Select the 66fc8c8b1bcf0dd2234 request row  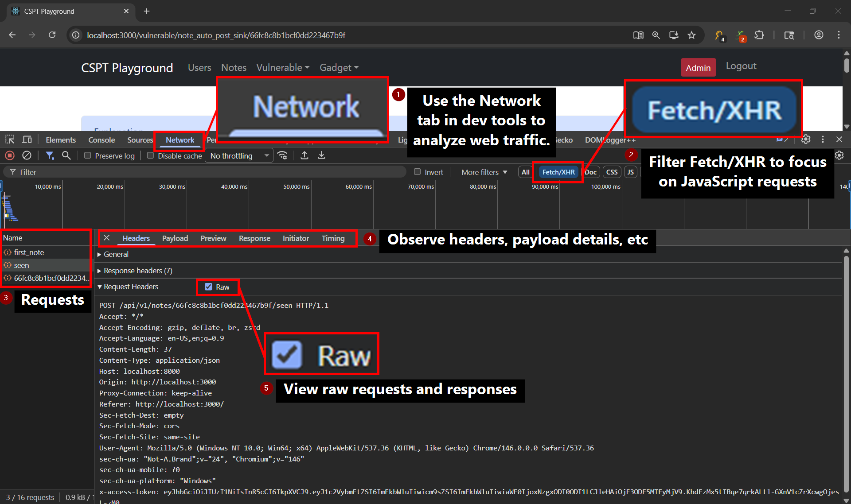(46, 278)
